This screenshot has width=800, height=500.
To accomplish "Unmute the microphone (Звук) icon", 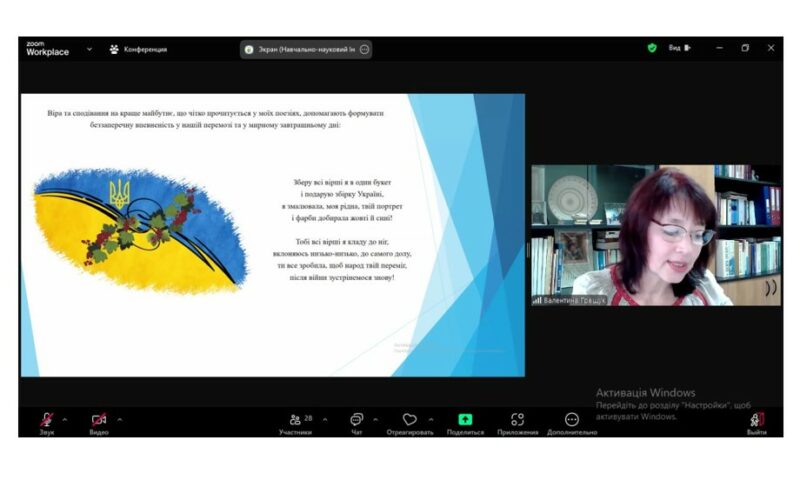I will pos(47,419).
